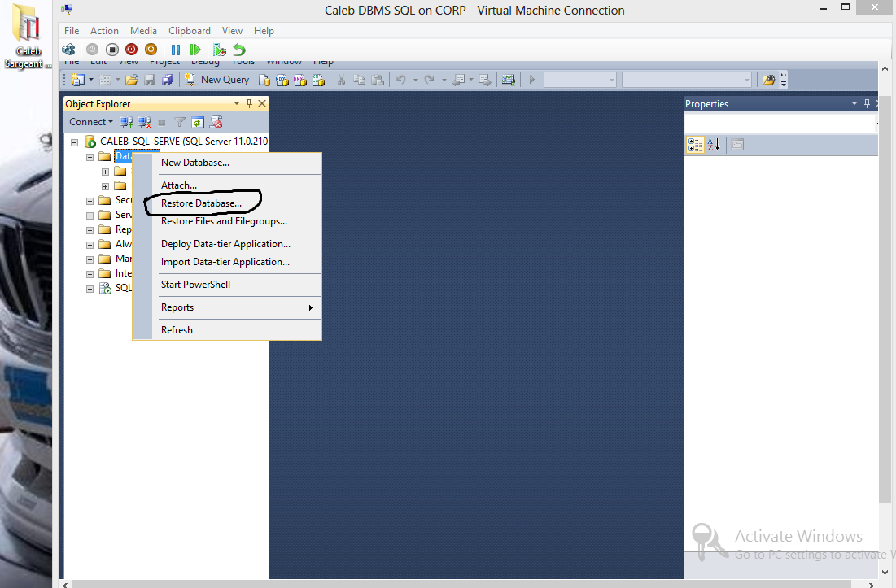This screenshot has width=896, height=588.
Task: Choose Import Data-tier Application...
Action: pyautogui.click(x=225, y=262)
